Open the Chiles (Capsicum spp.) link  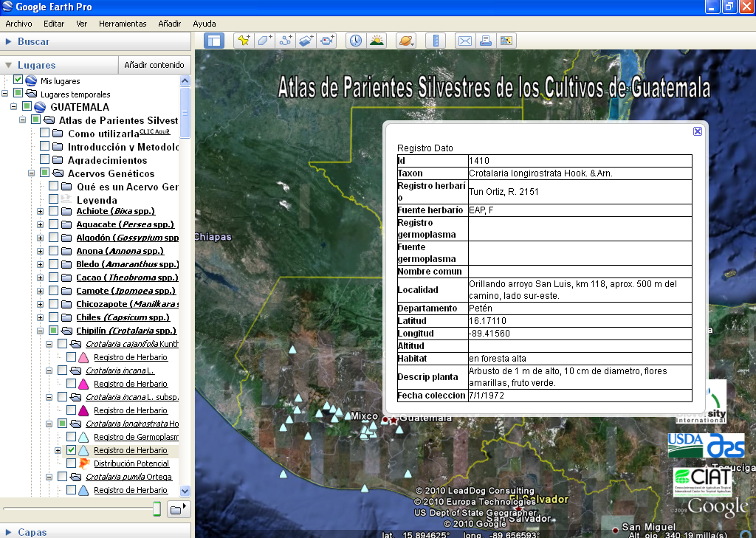pyautogui.click(x=123, y=317)
